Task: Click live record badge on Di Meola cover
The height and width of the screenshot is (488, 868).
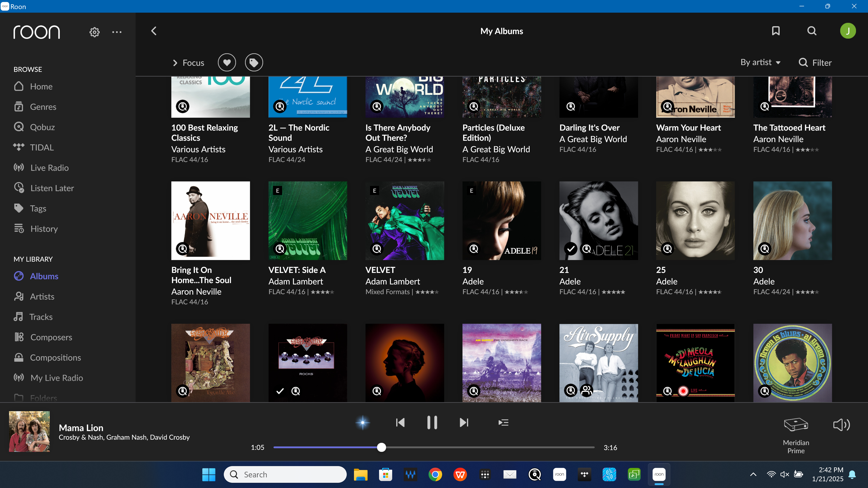Action: coord(683,391)
